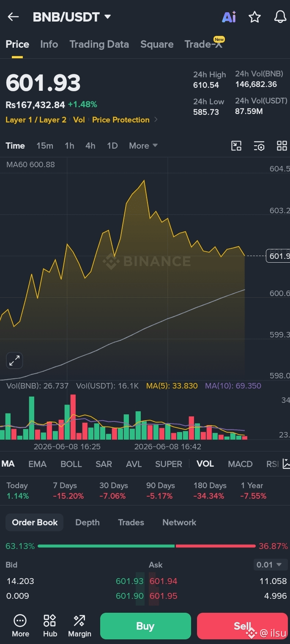Toggle the BOLL indicator
Image resolution: width=290 pixels, height=644 pixels.
point(71,464)
